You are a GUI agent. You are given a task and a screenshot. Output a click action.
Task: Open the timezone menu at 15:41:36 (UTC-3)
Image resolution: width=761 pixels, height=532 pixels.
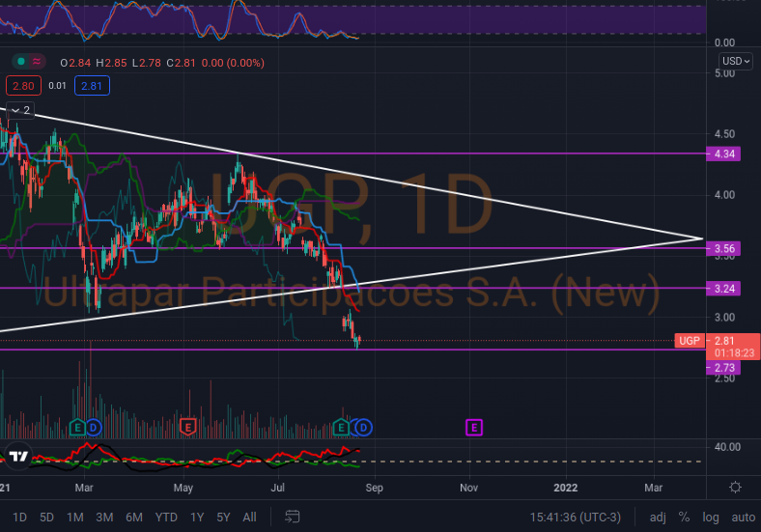pos(576,518)
